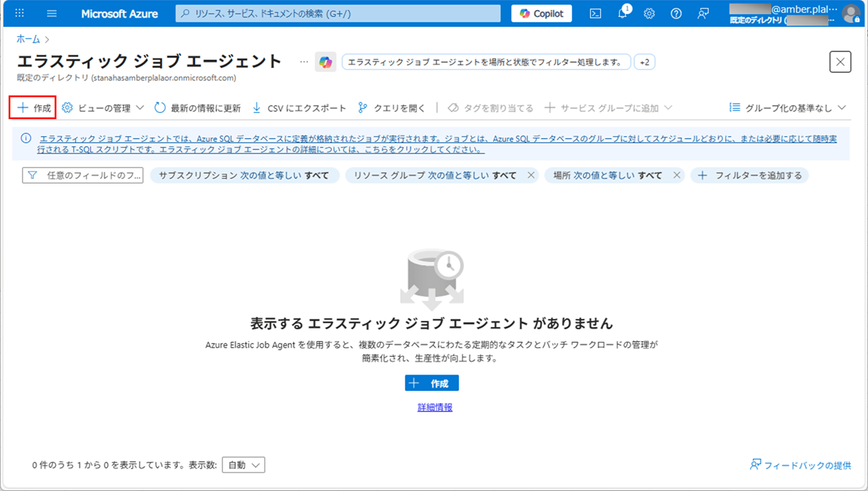This screenshot has height=491, width=868.
Task: Open the notifications bell
Action: 622,13
